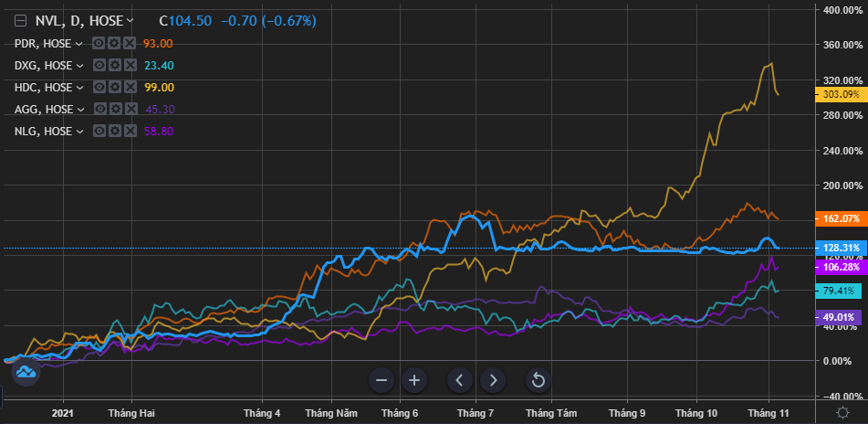
Task: Remove the DXG comparison with X icon
Action: [x=131, y=66]
